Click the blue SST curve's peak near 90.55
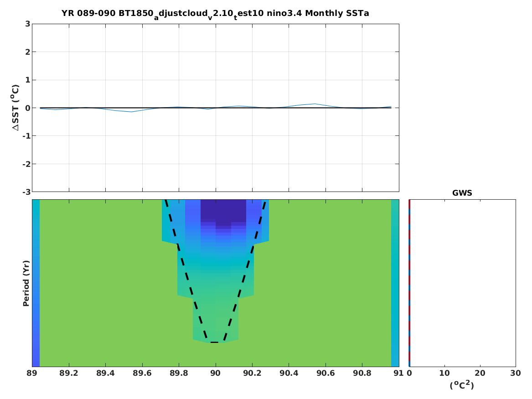The image size is (532, 399). click(x=315, y=104)
